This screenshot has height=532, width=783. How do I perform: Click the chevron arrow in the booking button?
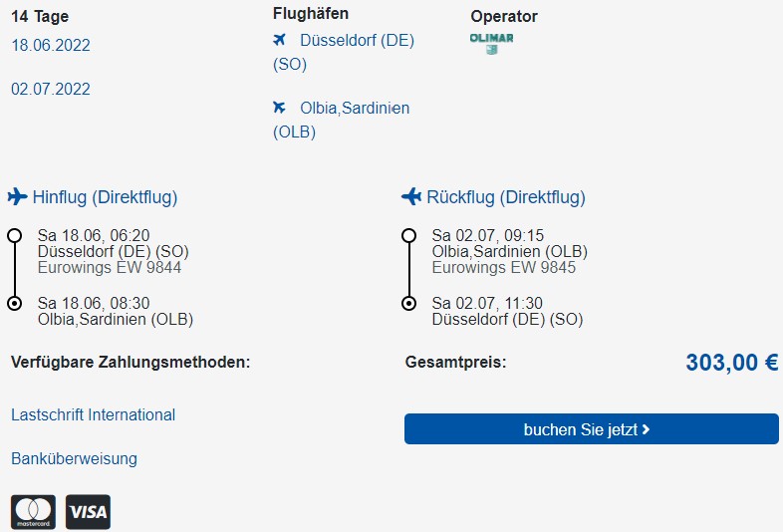coord(646,429)
